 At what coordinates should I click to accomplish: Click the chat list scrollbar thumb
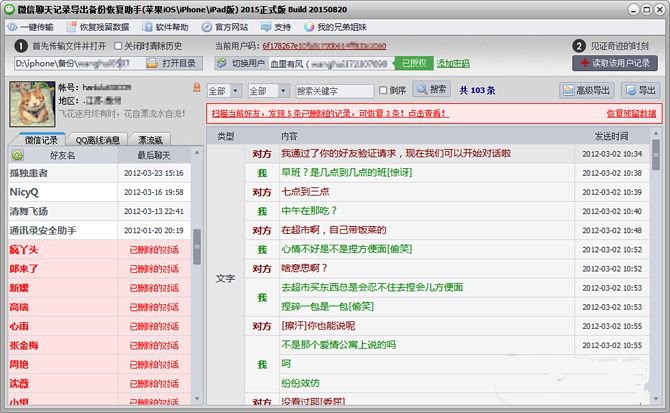point(656,155)
